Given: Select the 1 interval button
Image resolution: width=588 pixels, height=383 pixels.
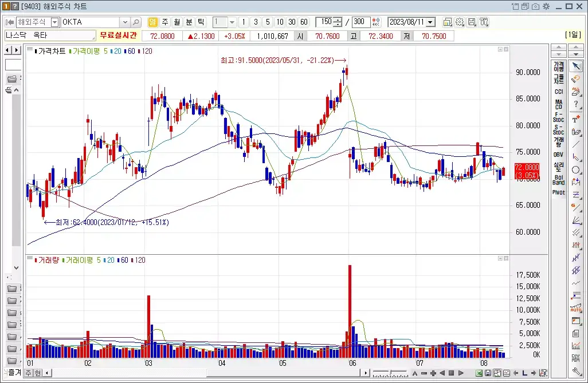Looking at the screenshot, I should pyautogui.click(x=244, y=22).
